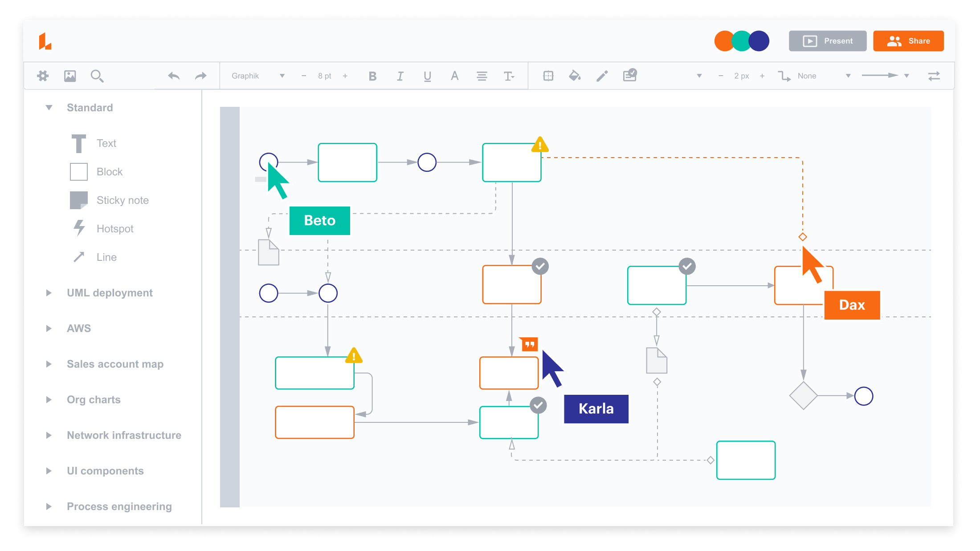Screen dimensions: 980x551
Task: Click the checklist/task icon
Action: coord(630,75)
